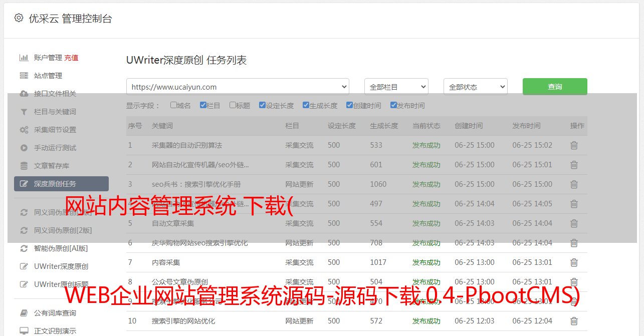Click the gears icon for 采集细节设置
The height and width of the screenshot is (336, 644).
pos(24,130)
